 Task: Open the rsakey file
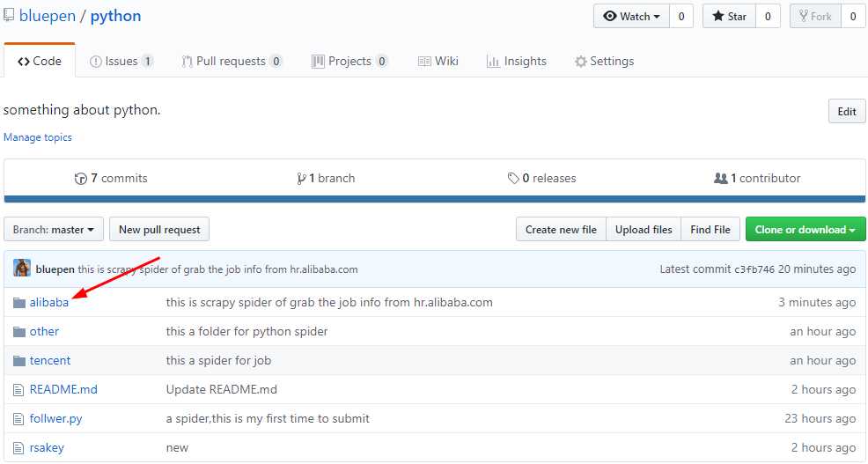47,448
